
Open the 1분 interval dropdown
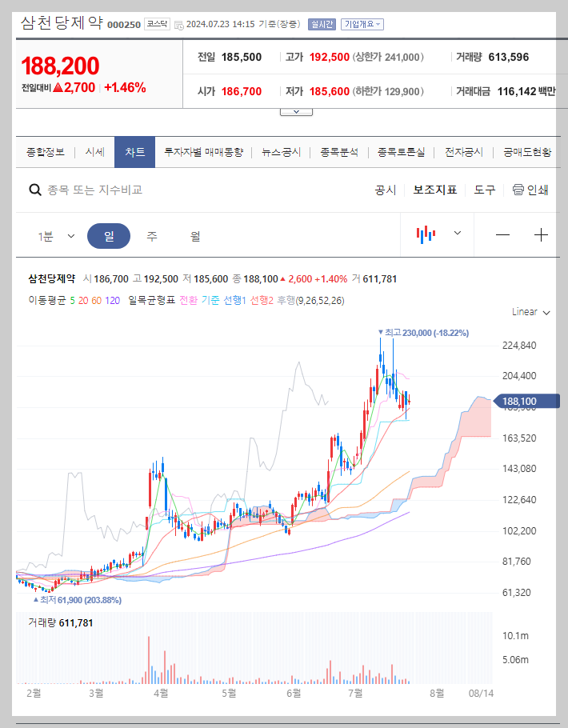pyautogui.click(x=56, y=236)
